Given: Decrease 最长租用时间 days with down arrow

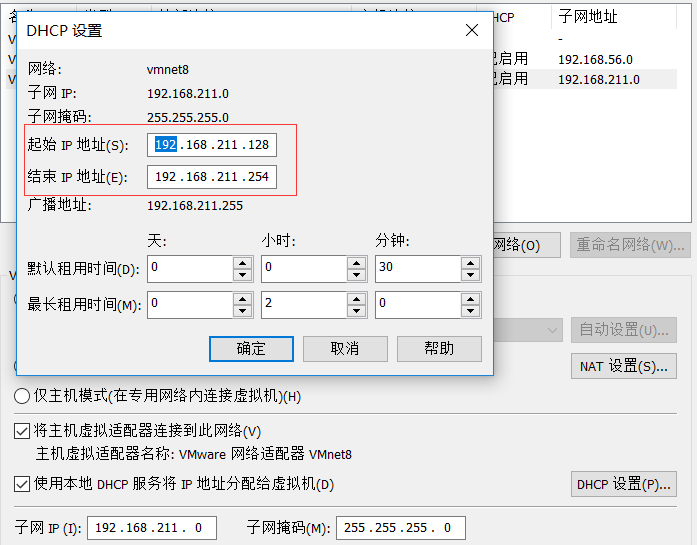Looking at the screenshot, I should pyautogui.click(x=243, y=311).
